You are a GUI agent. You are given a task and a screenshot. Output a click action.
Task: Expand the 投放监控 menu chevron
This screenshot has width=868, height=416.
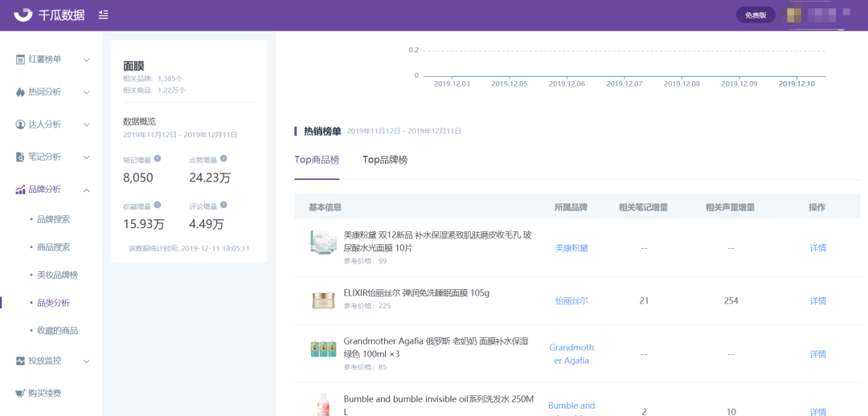[x=86, y=361]
